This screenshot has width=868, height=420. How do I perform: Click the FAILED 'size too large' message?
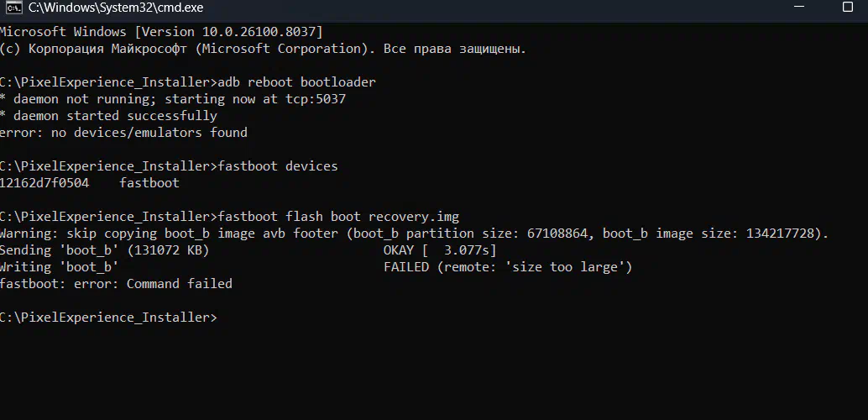tap(507, 267)
